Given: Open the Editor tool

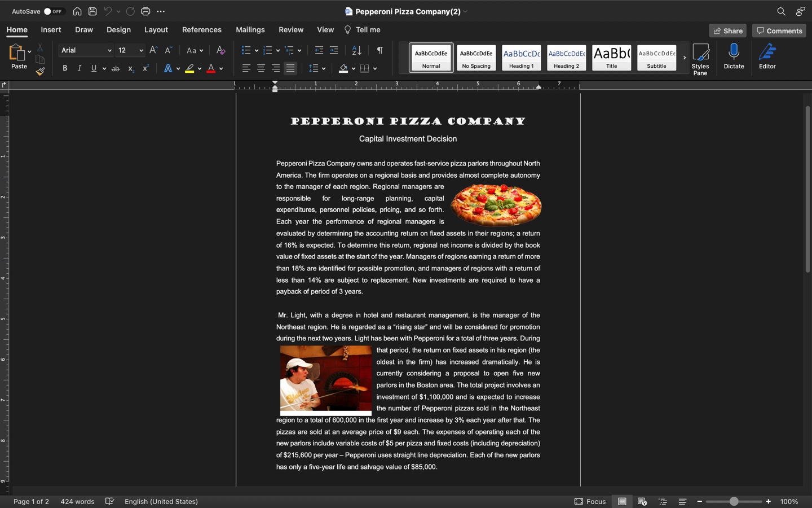Looking at the screenshot, I should 767,56.
